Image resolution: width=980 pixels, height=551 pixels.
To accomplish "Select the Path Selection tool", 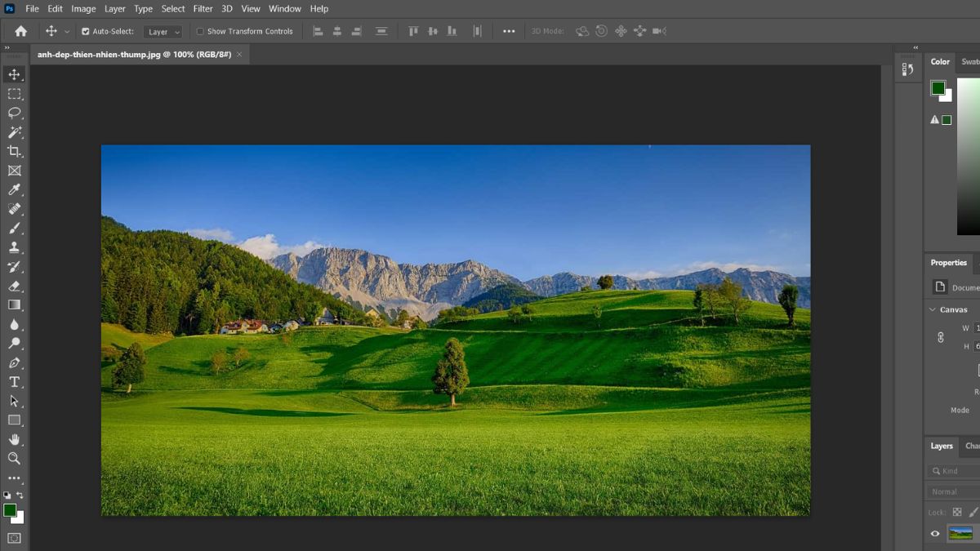I will [x=14, y=401].
